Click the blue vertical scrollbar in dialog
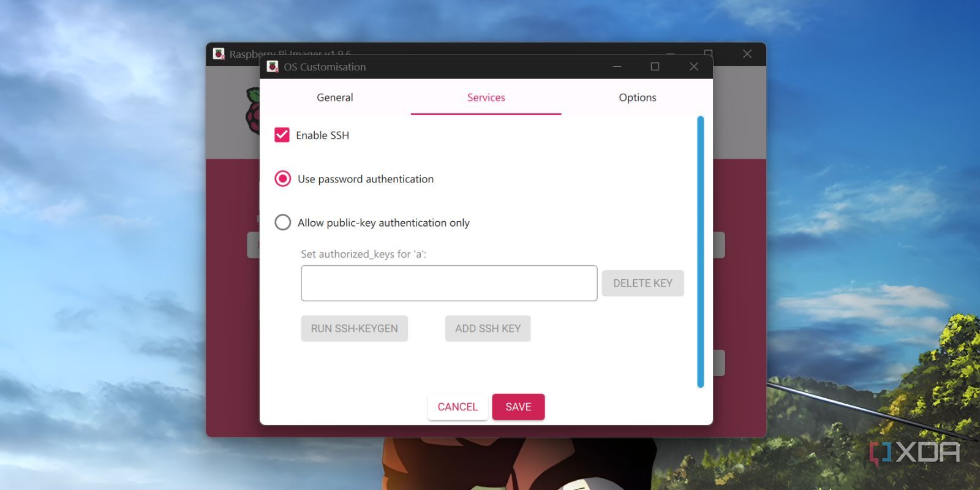 point(701,251)
